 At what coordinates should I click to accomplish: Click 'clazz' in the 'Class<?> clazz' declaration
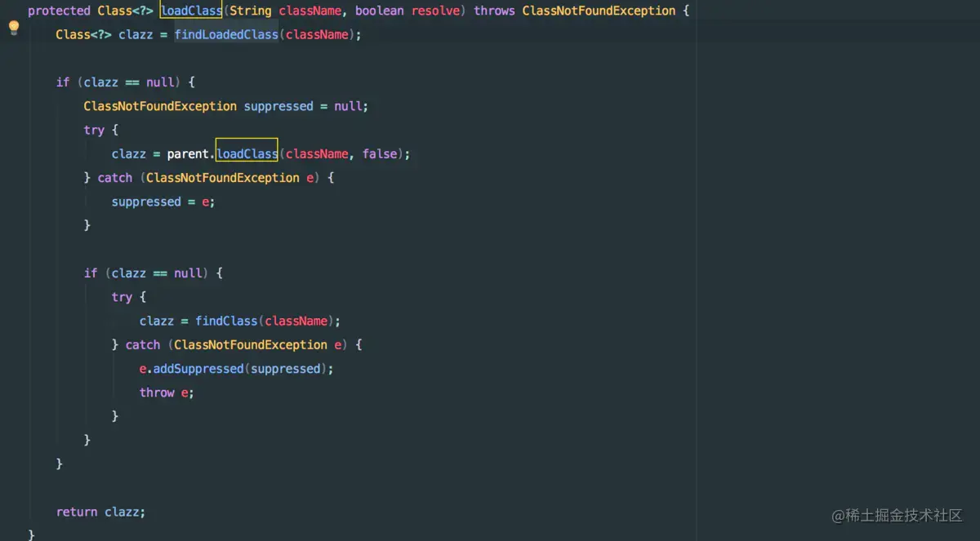pos(136,35)
